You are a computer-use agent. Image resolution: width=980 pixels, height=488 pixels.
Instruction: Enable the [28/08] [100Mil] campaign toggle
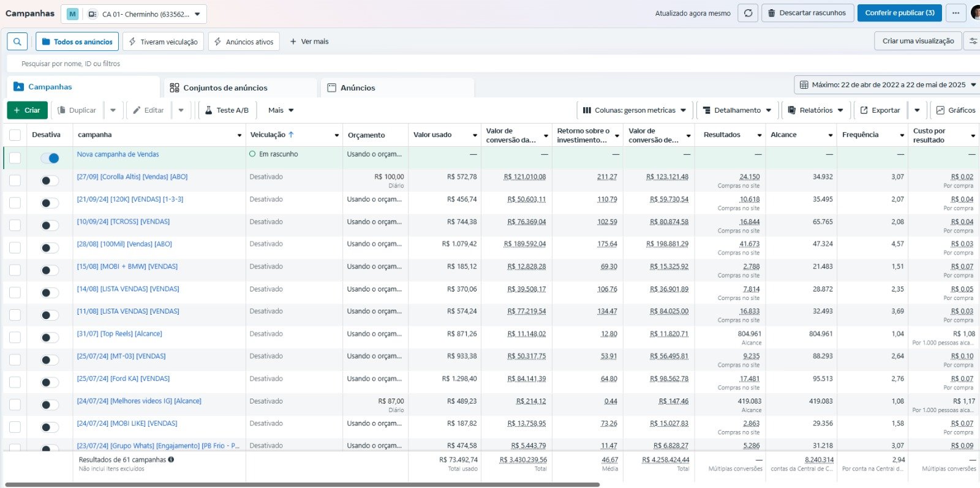point(50,248)
